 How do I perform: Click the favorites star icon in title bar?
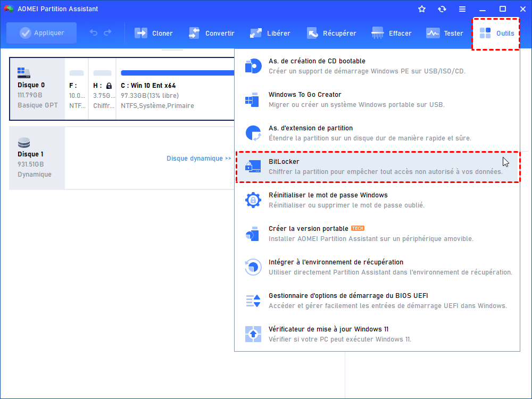click(422, 9)
